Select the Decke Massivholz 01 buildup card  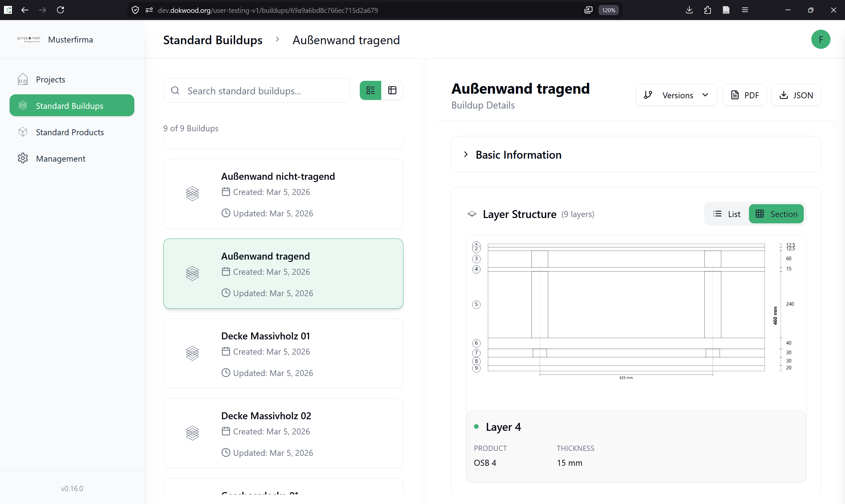pos(283,353)
